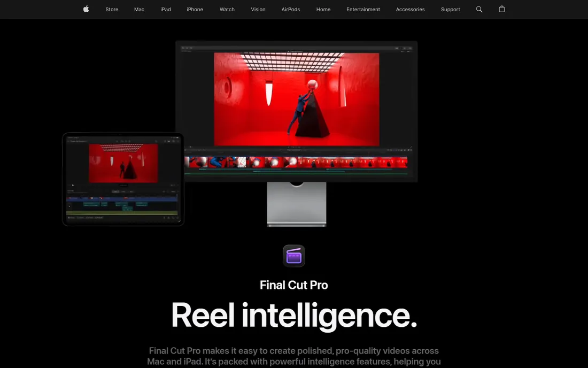Screen dimensions: 588x368
Task: Open the Store menu
Action: point(112,10)
